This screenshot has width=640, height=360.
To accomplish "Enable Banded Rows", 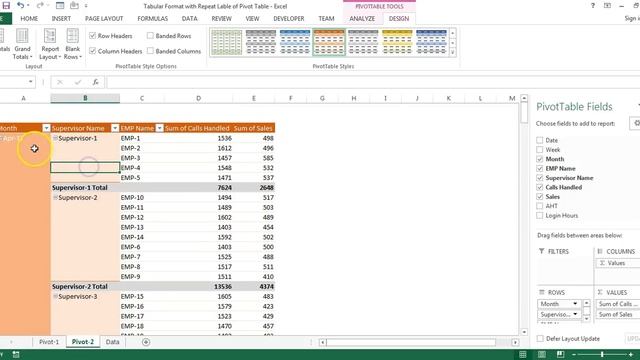I will point(150,36).
